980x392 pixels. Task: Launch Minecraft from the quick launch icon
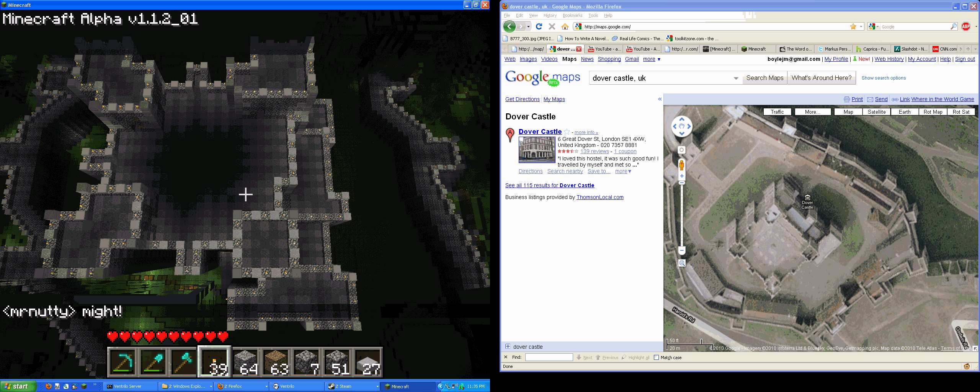pos(84,386)
